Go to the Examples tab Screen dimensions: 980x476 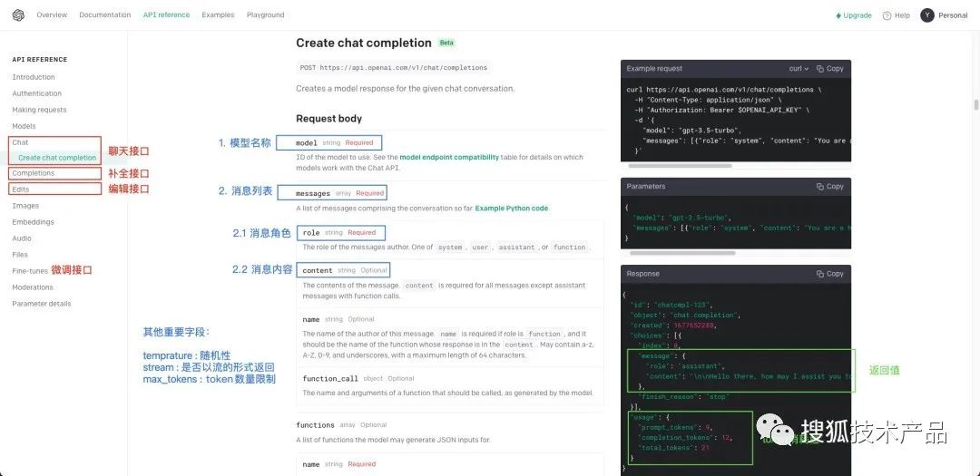(218, 15)
